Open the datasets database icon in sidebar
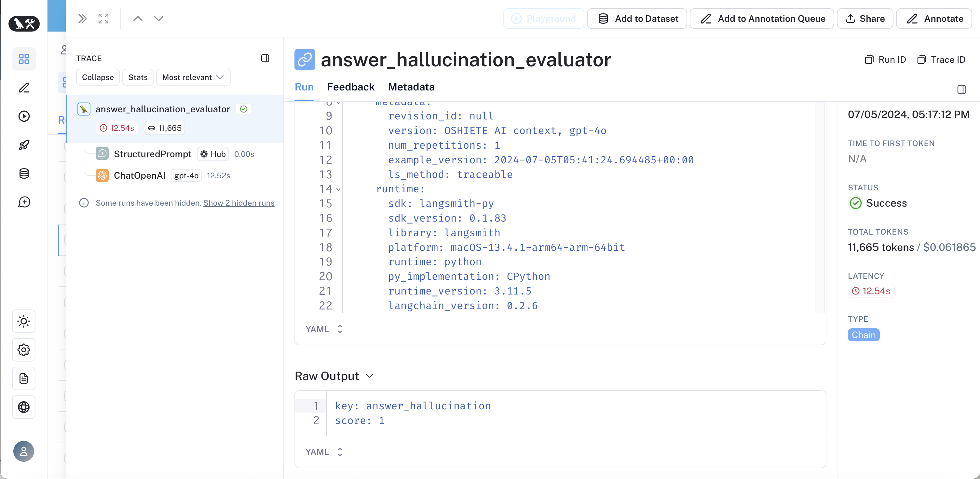980x479 pixels. tap(24, 173)
